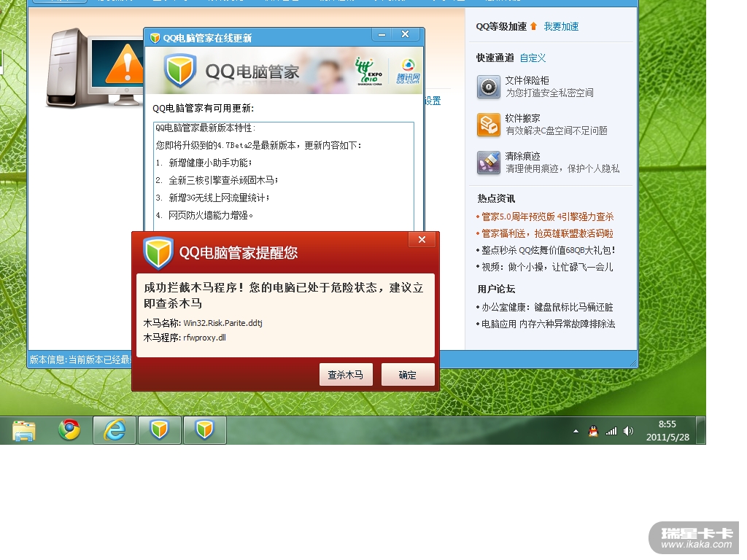Click 网页防火墙能力增强 list line
Image resolution: width=747 pixels, height=560 pixels.
pos(204,215)
